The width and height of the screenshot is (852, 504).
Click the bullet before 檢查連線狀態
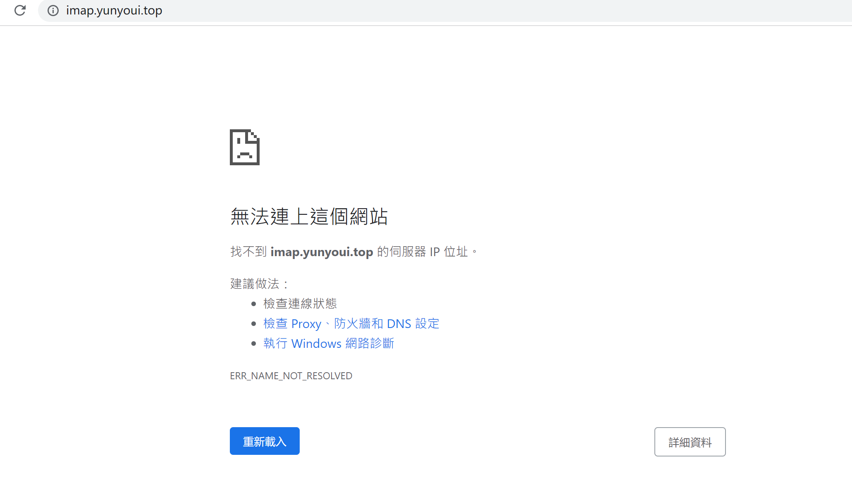[253, 304]
